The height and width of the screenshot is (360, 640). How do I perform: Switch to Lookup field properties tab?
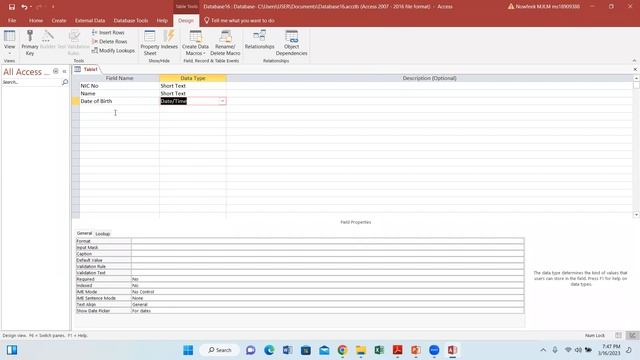[x=102, y=234]
